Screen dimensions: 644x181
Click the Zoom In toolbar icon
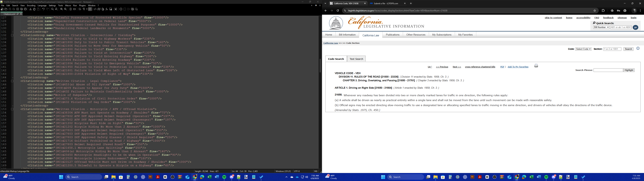(x=62, y=9)
